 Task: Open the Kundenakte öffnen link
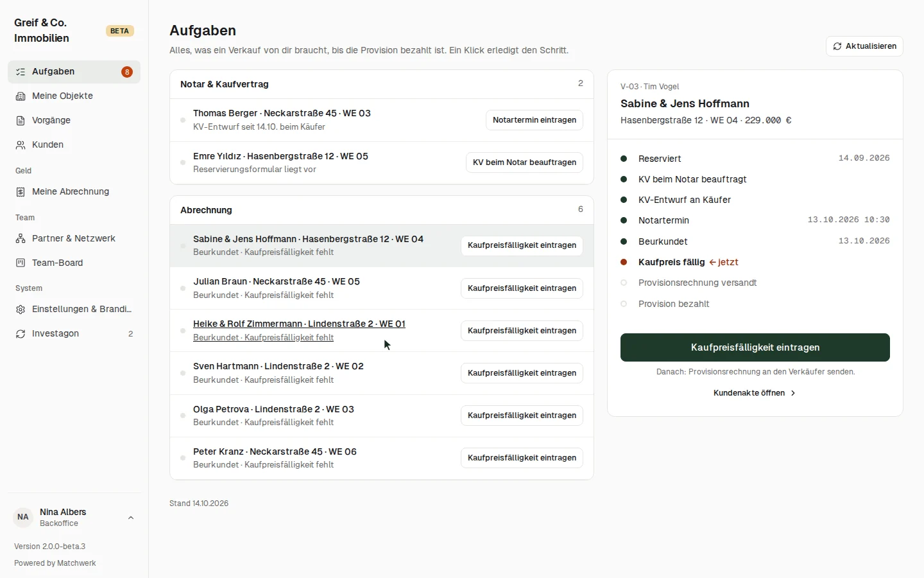tap(755, 393)
